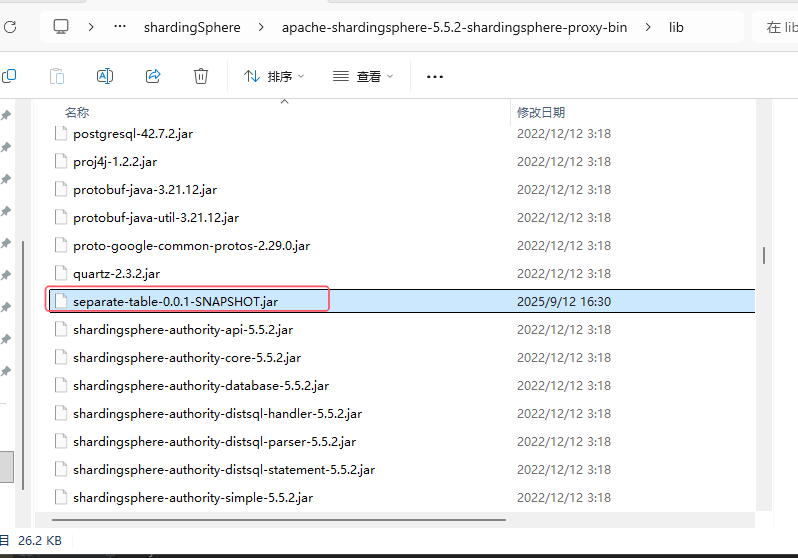Click file icon of shardingsphere-authority-api-5.5.2.jar
The width and height of the screenshot is (798, 558).
tap(61, 329)
